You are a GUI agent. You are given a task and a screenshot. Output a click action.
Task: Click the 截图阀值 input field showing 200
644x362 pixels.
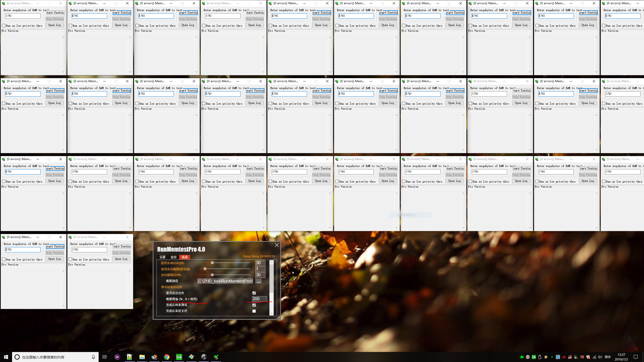[259, 299]
